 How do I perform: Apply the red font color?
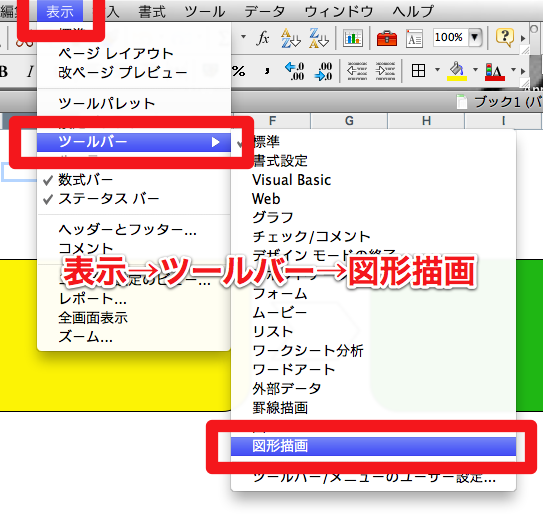pos(495,72)
